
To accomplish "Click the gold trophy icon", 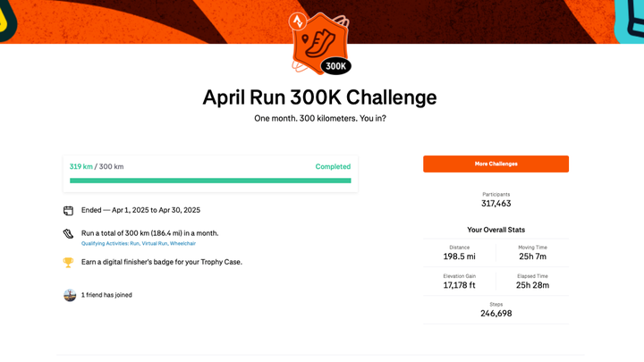I will (68, 262).
